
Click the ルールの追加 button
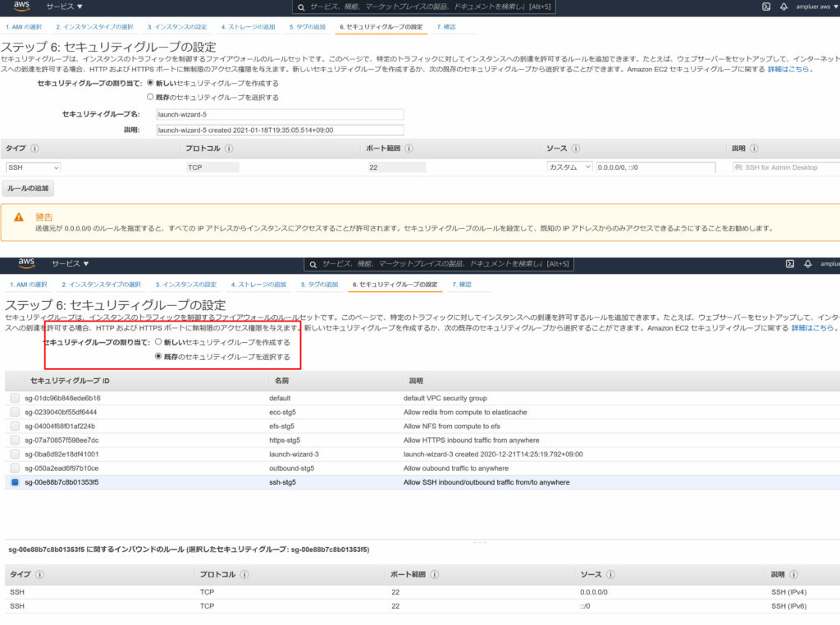point(29,189)
